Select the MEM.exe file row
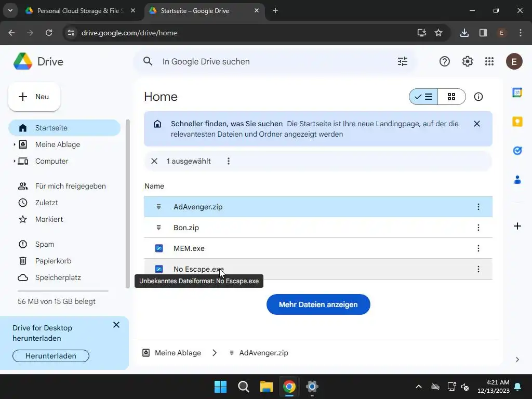The width and height of the screenshot is (532, 399). click(x=318, y=248)
